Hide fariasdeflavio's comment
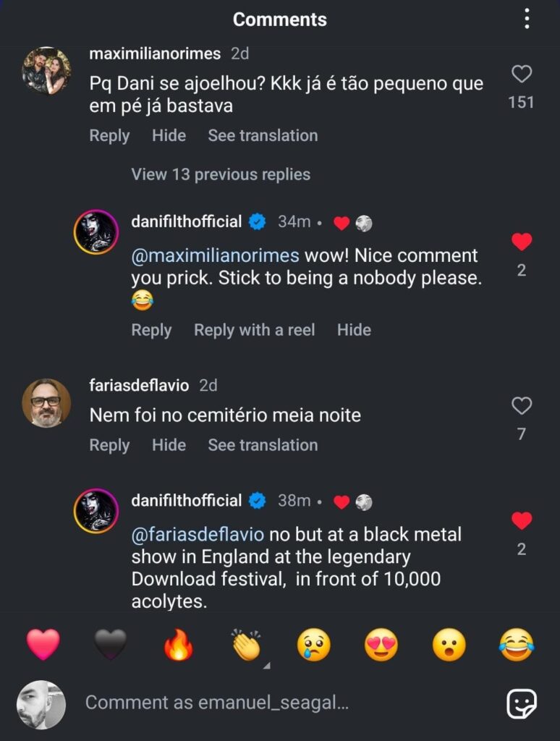 click(x=169, y=445)
